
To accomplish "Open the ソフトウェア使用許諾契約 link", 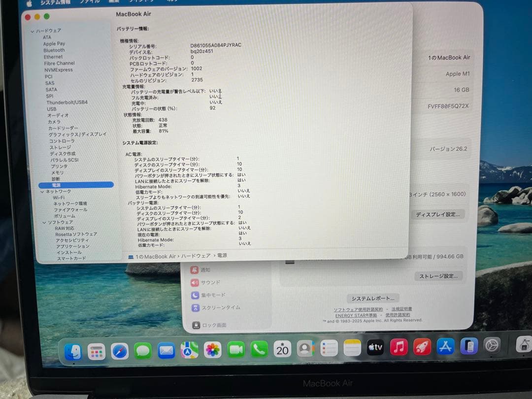I will [x=358, y=309].
